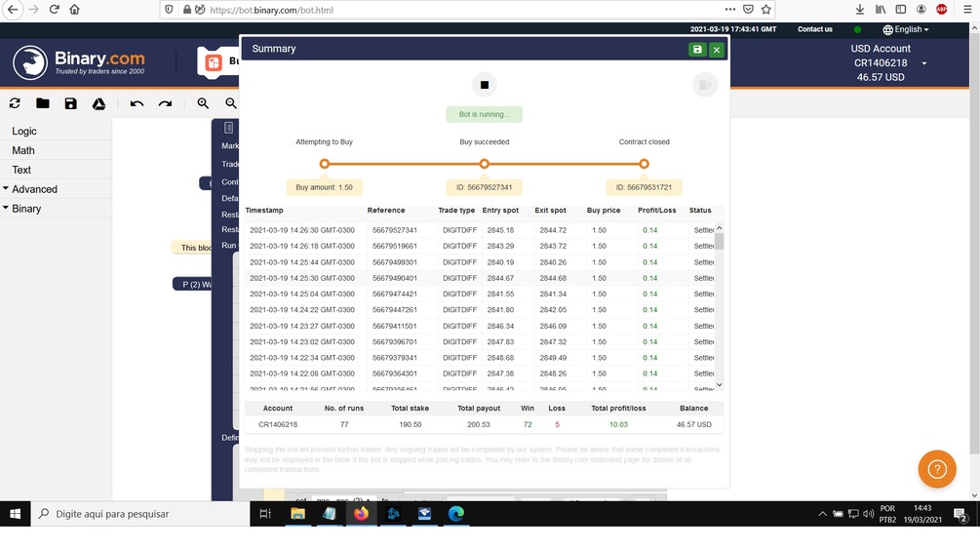Open the load file folder icon
The width and height of the screenshot is (980, 551).
[43, 103]
